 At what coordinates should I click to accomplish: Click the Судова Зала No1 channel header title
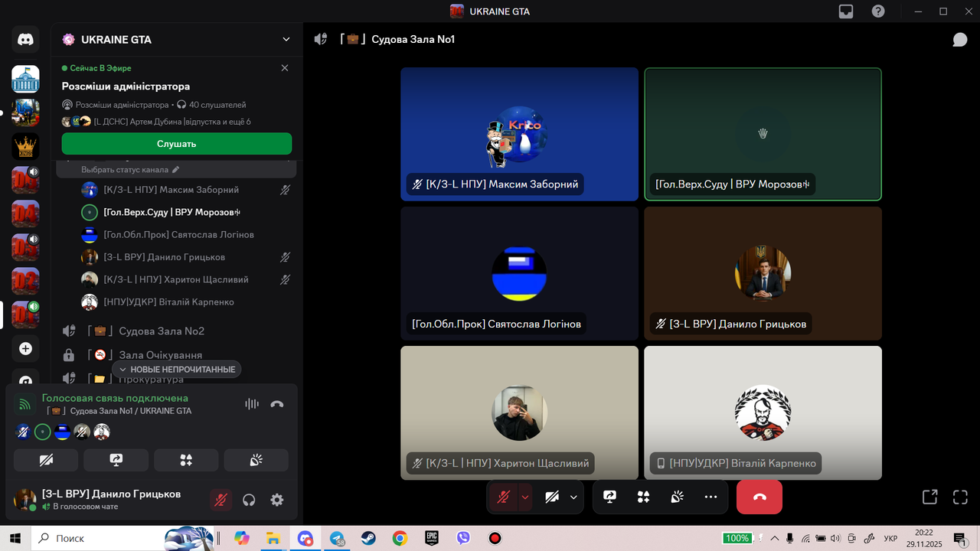click(413, 39)
